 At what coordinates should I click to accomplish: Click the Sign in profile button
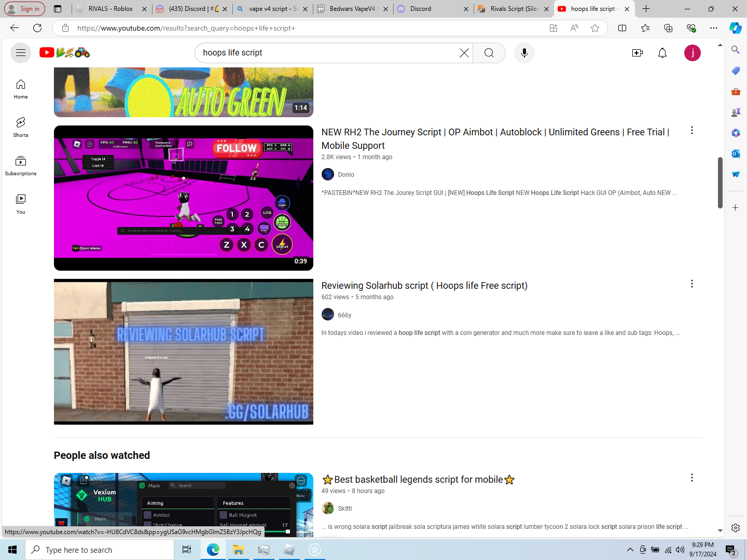click(x=24, y=9)
